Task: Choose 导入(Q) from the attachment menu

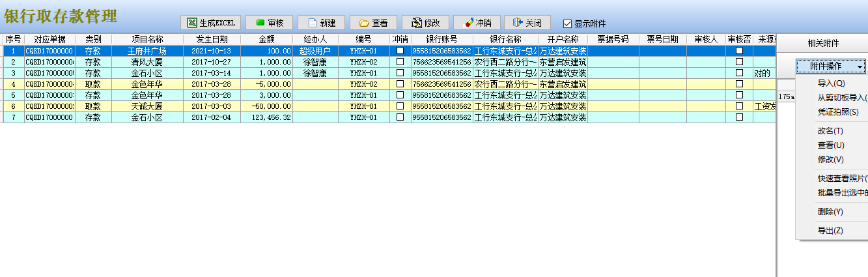Action: coord(831,83)
